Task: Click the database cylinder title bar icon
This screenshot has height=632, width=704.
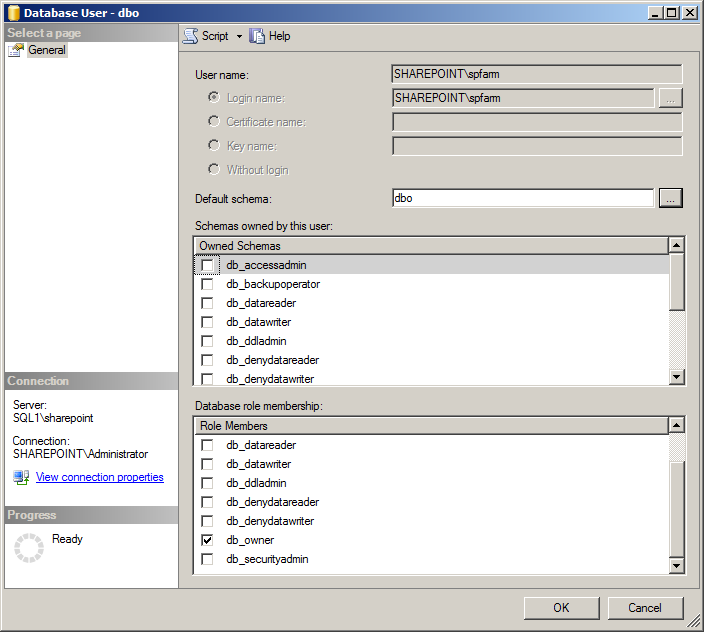Action: click(13, 13)
